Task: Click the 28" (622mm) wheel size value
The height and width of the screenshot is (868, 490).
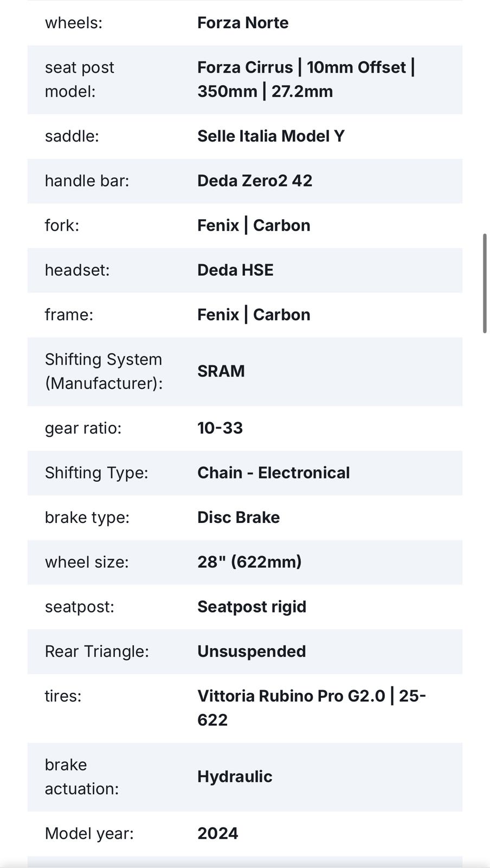Action: pos(249,562)
